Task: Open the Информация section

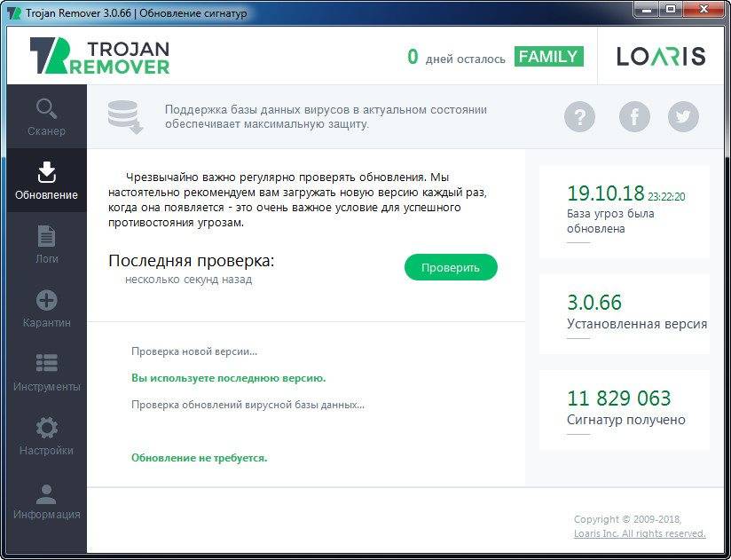Action: [x=47, y=501]
